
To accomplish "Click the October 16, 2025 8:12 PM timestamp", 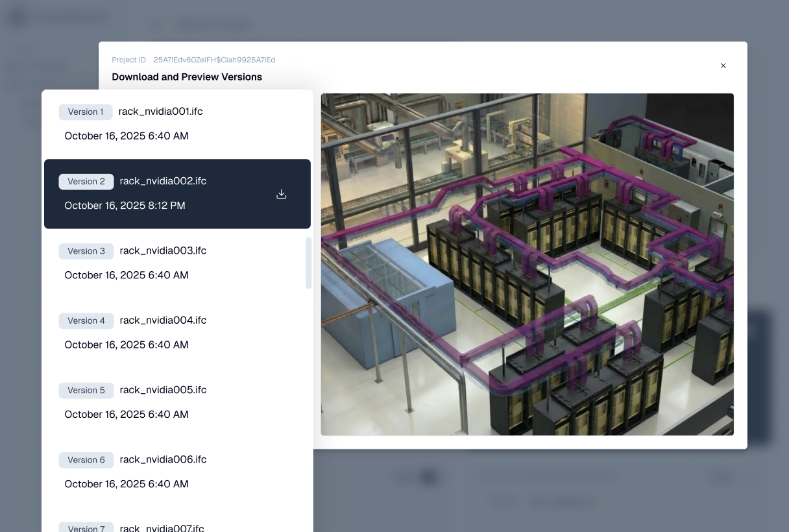I will [x=125, y=206].
